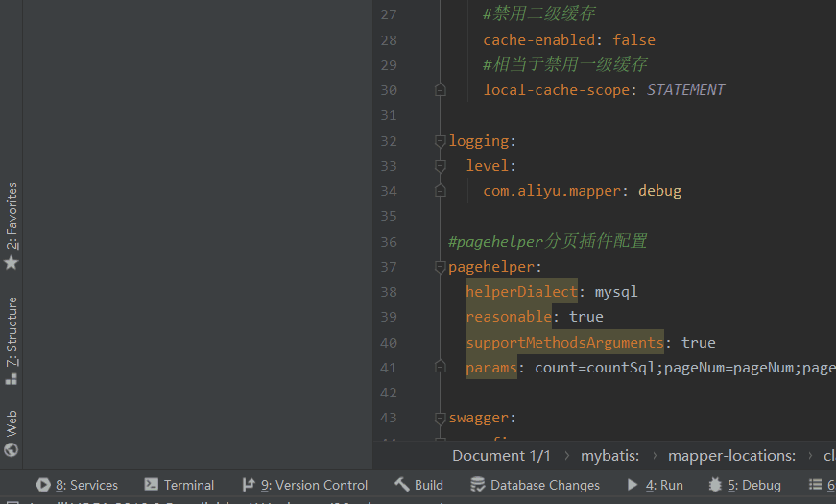Click line number 36 in gutter
Screen dimensions: 836x504
click(x=388, y=242)
